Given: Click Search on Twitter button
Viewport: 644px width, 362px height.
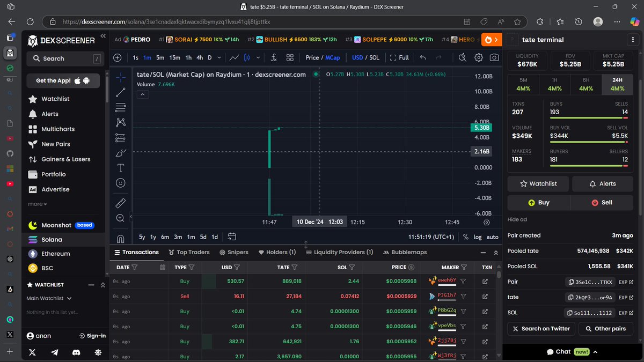Looking at the screenshot, I should 541,329.
